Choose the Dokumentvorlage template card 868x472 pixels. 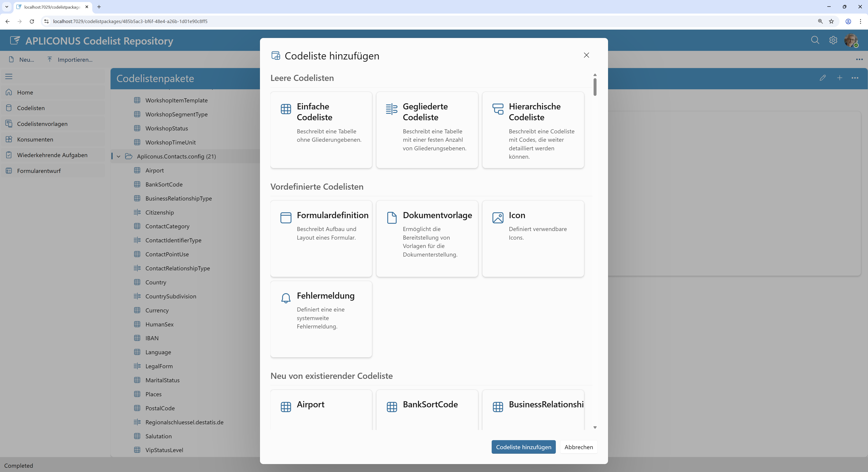tap(427, 238)
